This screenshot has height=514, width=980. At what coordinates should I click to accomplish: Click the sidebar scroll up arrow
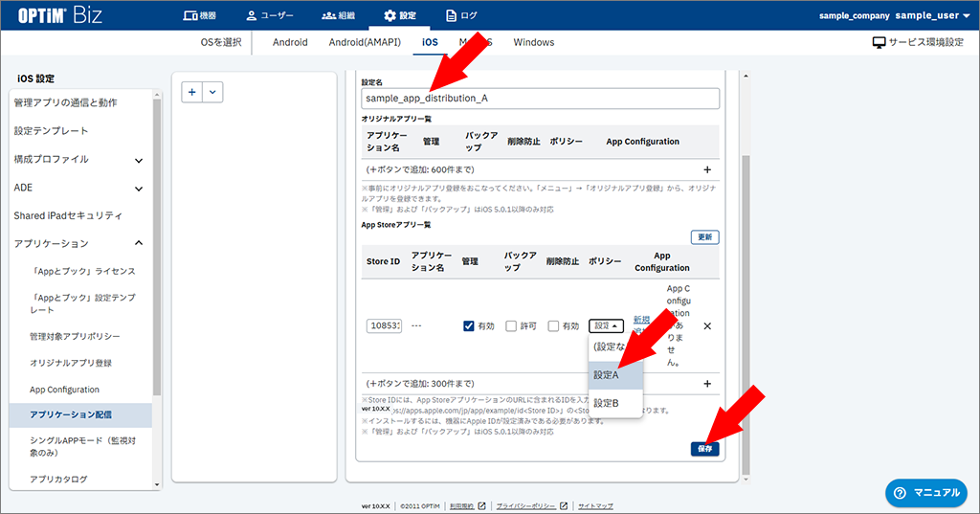(157, 95)
